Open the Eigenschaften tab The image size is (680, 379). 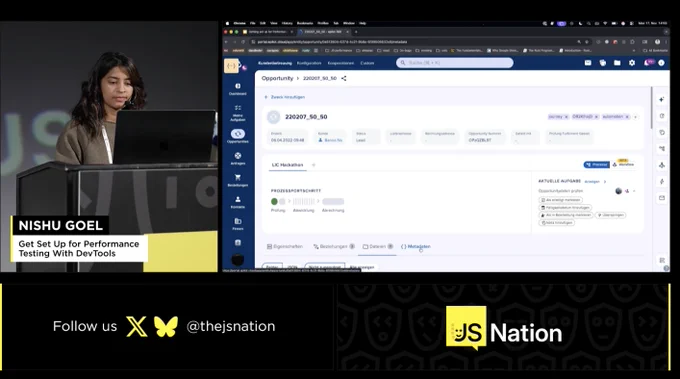pyautogui.click(x=285, y=246)
